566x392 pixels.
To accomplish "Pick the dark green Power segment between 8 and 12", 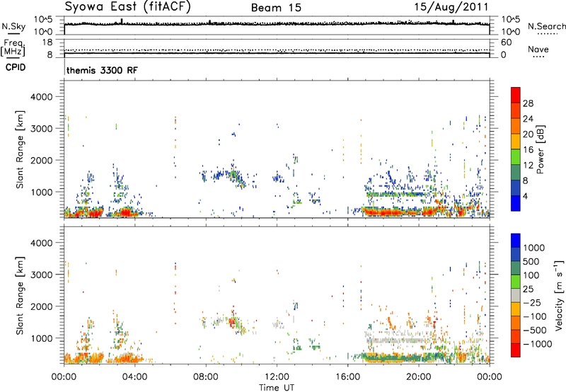I will click(516, 173).
